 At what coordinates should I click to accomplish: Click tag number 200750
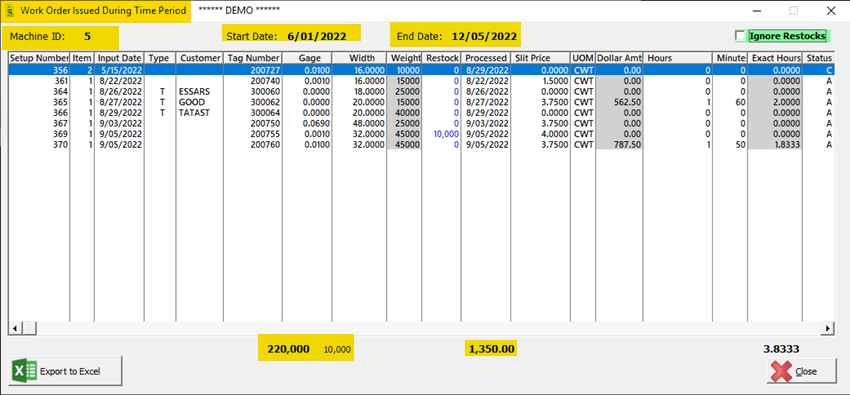point(265,124)
